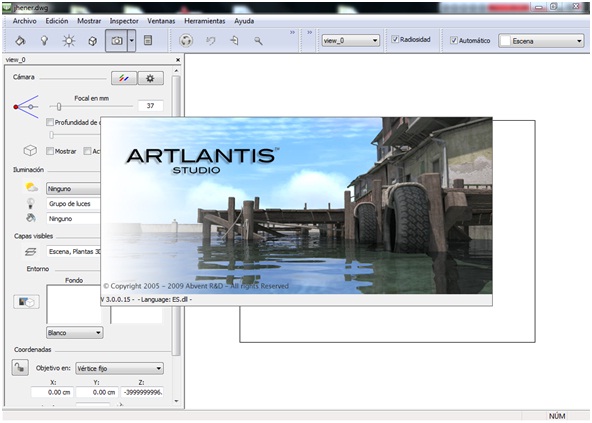
Task: Open the Blanco background dropdown
Action: point(74,333)
